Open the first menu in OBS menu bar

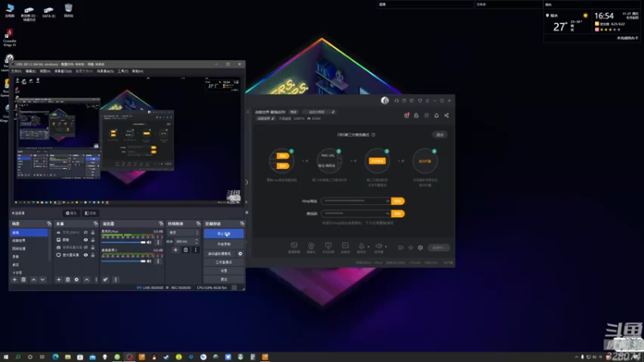[x=16, y=71]
